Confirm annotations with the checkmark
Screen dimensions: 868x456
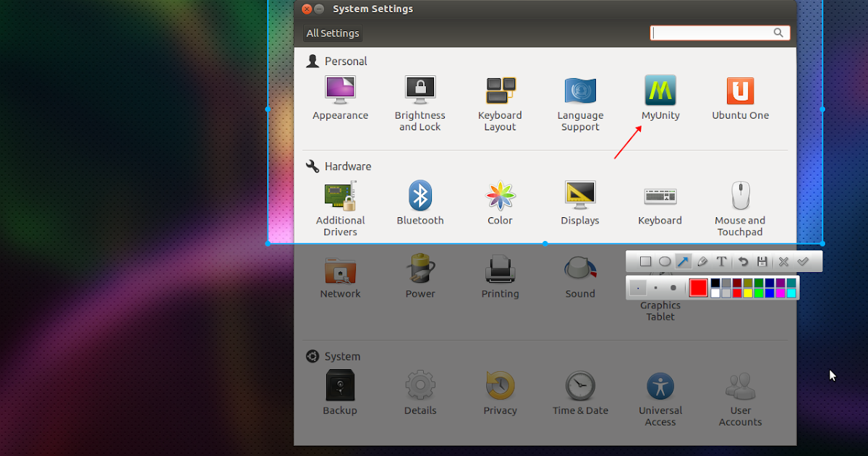pos(803,261)
